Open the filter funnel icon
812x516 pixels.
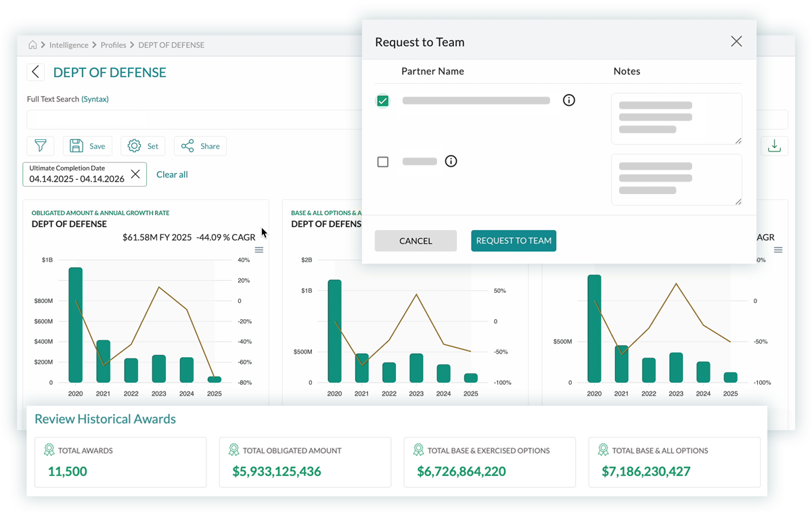[41, 145]
